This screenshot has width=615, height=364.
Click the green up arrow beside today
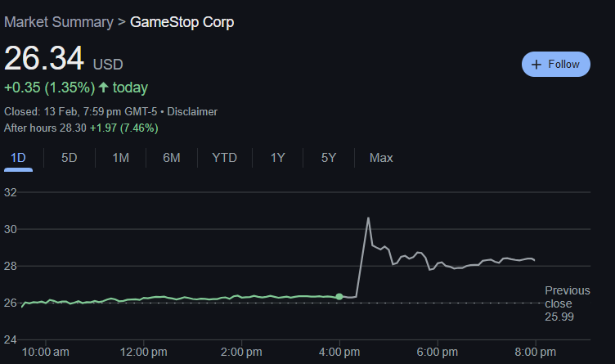pyautogui.click(x=104, y=87)
